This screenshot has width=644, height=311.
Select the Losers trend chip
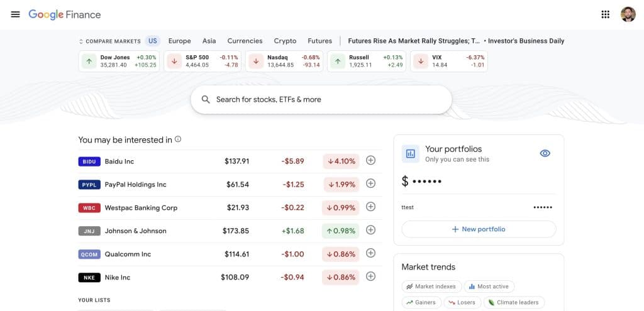(462, 302)
